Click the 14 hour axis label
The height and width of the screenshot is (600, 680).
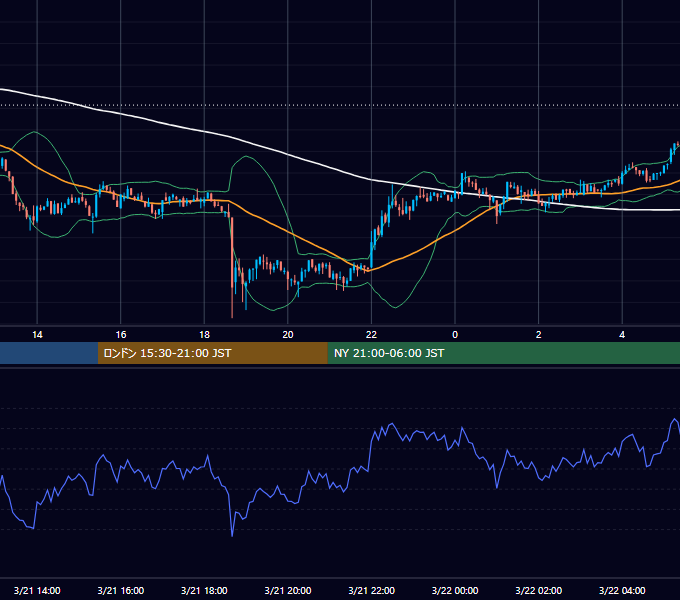point(37,335)
